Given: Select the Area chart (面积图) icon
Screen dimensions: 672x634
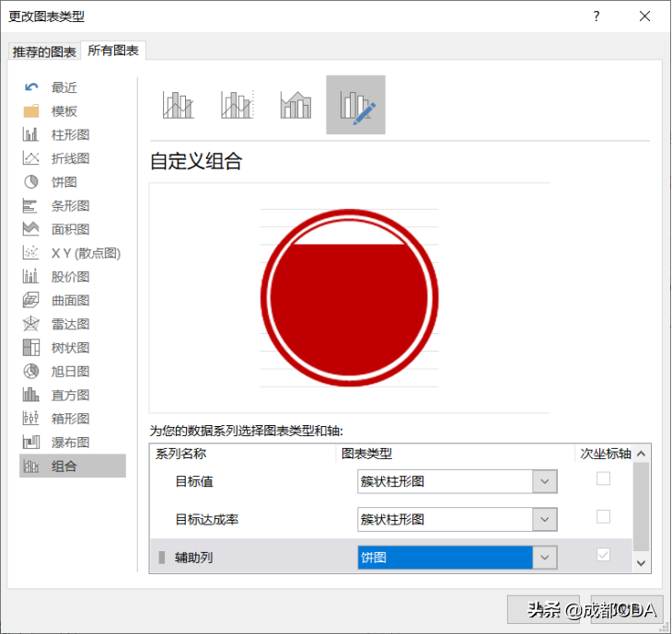Looking at the screenshot, I should [x=31, y=229].
